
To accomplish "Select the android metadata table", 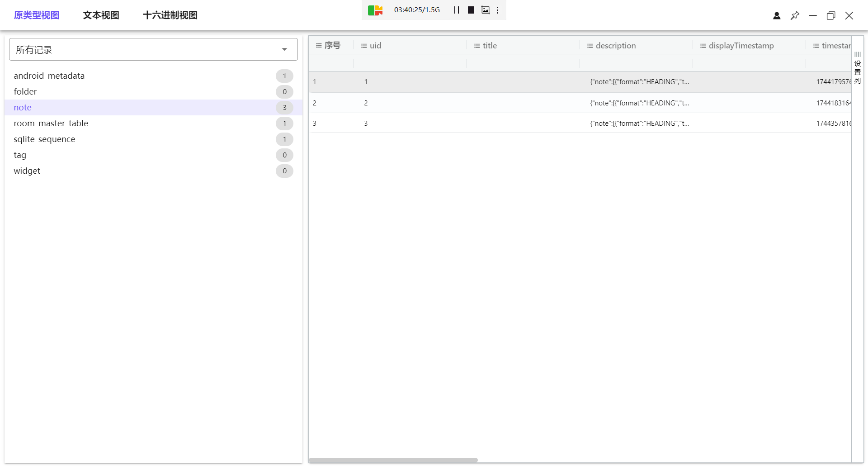I will click(x=49, y=76).
